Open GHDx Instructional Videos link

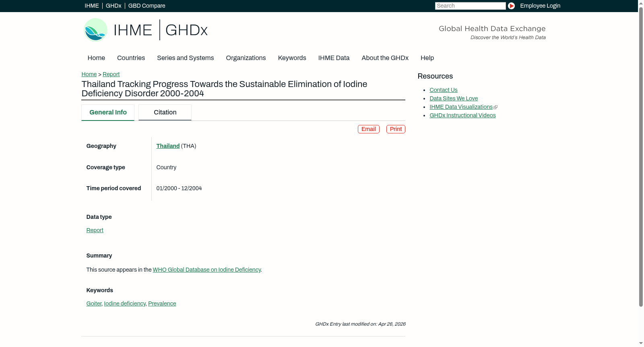click(462, 115)
